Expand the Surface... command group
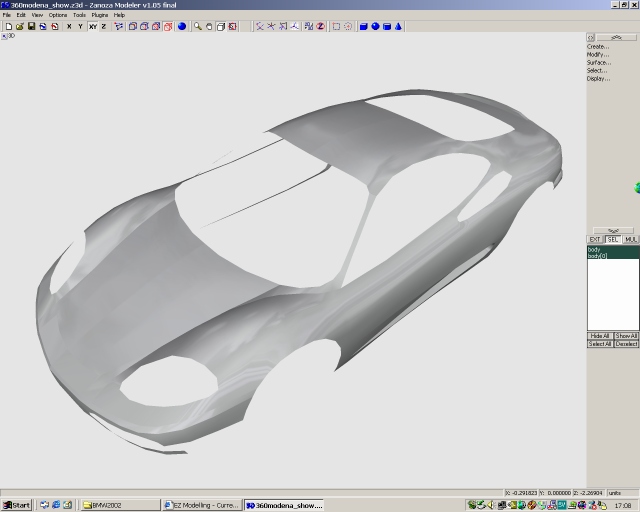This screenshot has height=512, width=640. pyautogui.click(x=598, y=62)
